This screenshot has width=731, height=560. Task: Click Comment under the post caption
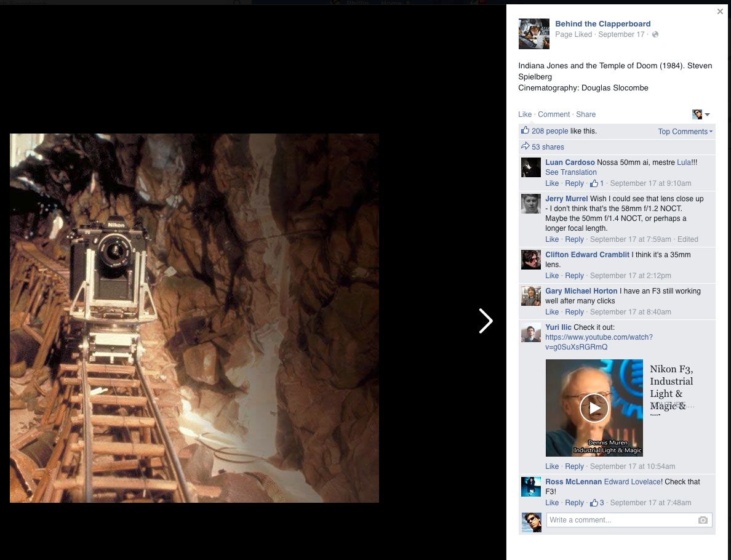(553, 114)
